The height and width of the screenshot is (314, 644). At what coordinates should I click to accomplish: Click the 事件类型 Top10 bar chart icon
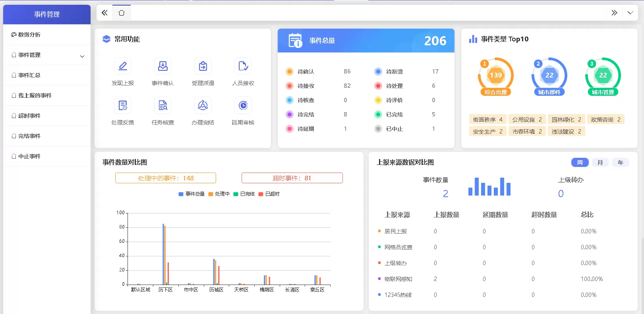473,39
